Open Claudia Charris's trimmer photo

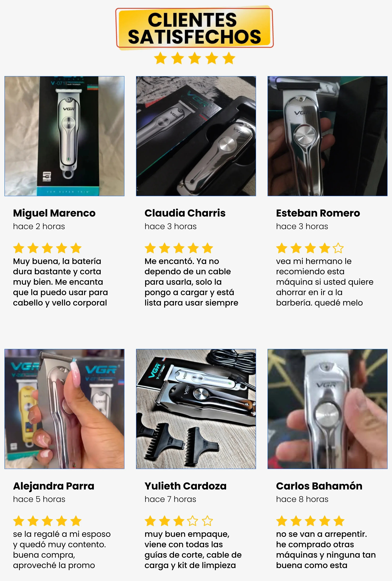coord(196,136)
